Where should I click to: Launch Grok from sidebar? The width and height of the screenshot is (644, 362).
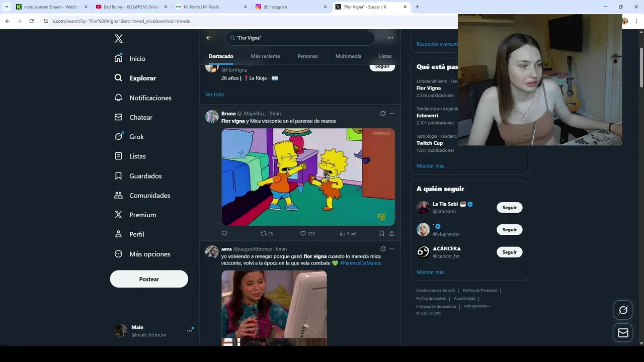tap(129, 137)
